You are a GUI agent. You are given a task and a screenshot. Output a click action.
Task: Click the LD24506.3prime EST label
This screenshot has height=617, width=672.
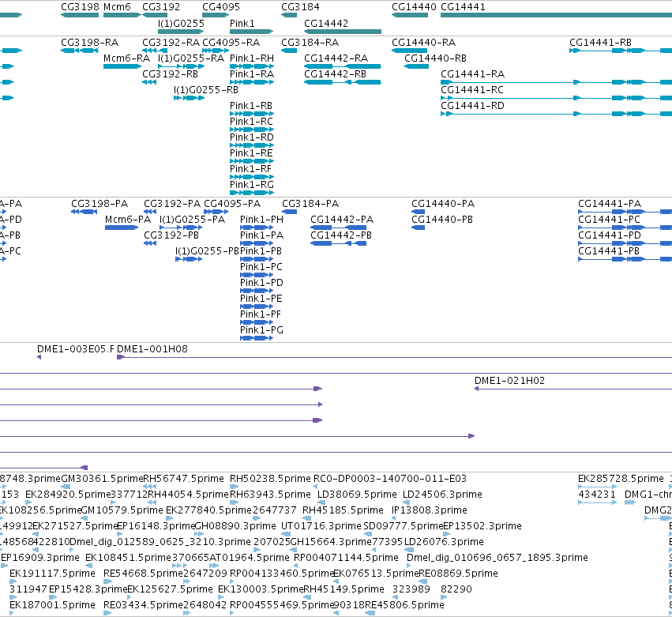click(x=442, y=494)
